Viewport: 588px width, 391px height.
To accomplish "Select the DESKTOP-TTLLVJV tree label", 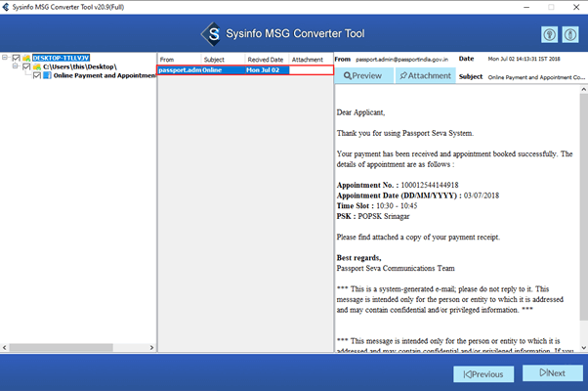I will [x=61, y=58].
